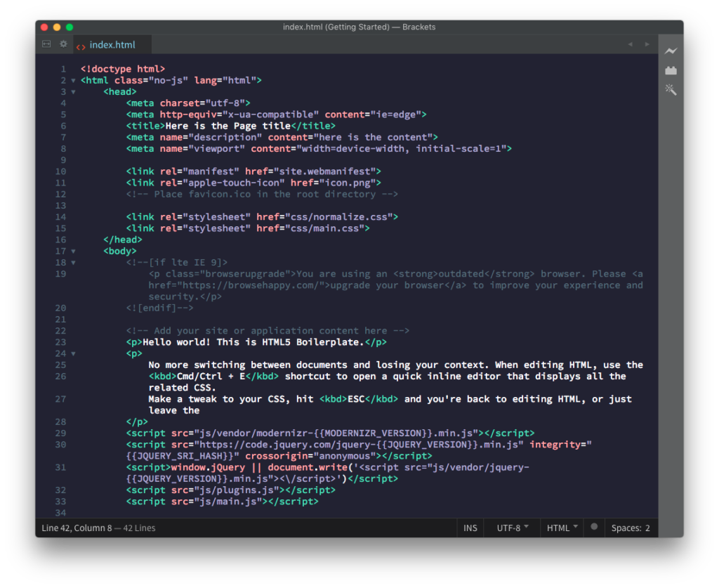Fold the paragraph block at line 24
The height and width of the screenshot is (588, 719).
73,354
